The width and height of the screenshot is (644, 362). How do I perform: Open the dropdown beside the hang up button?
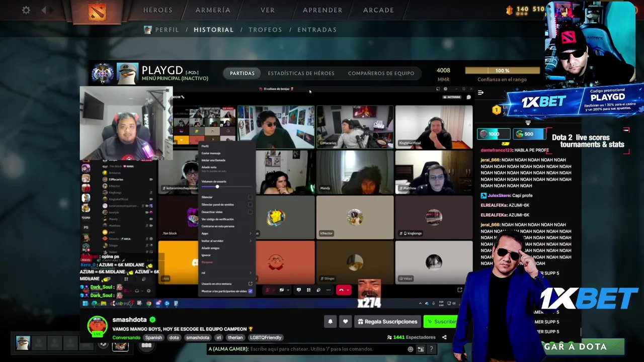(x=348, y=290)
